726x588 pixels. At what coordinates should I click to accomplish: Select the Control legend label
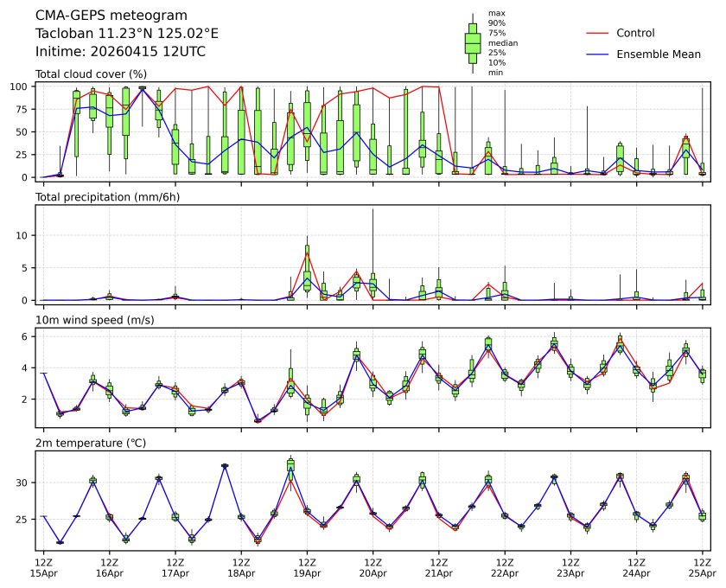click(635, 33)
